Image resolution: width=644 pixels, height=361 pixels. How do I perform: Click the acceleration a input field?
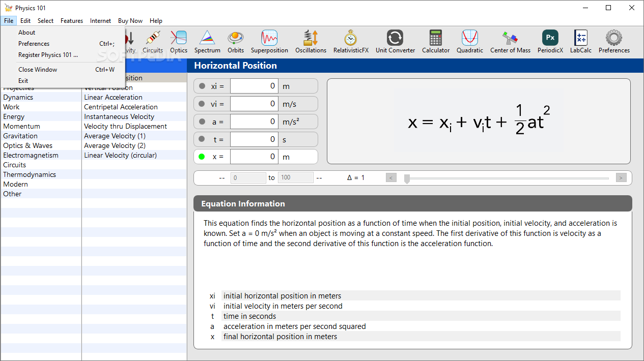[x=255, y=122]
